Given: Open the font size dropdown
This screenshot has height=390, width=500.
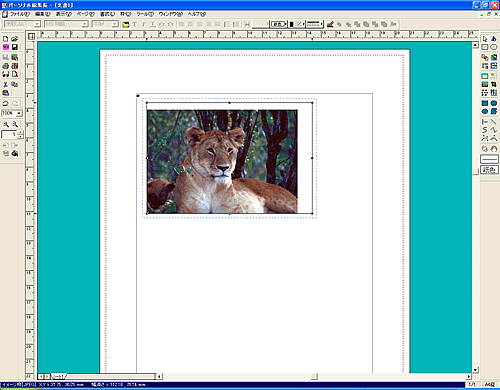Looking at the screenshot, I should (x=115, y=24).
